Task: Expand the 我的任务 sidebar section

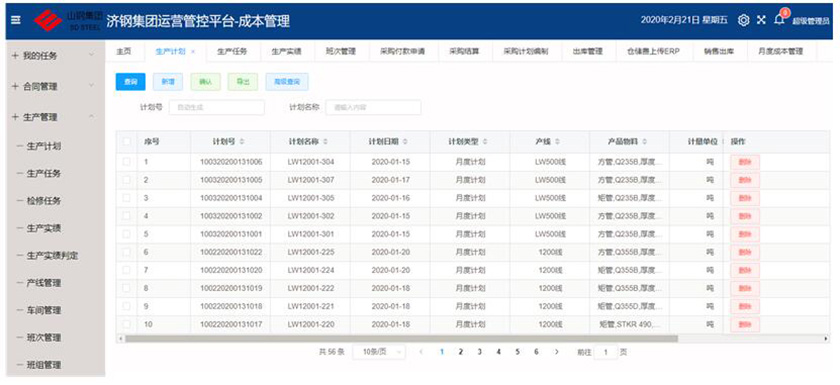Action: click(x=54, y=55)
